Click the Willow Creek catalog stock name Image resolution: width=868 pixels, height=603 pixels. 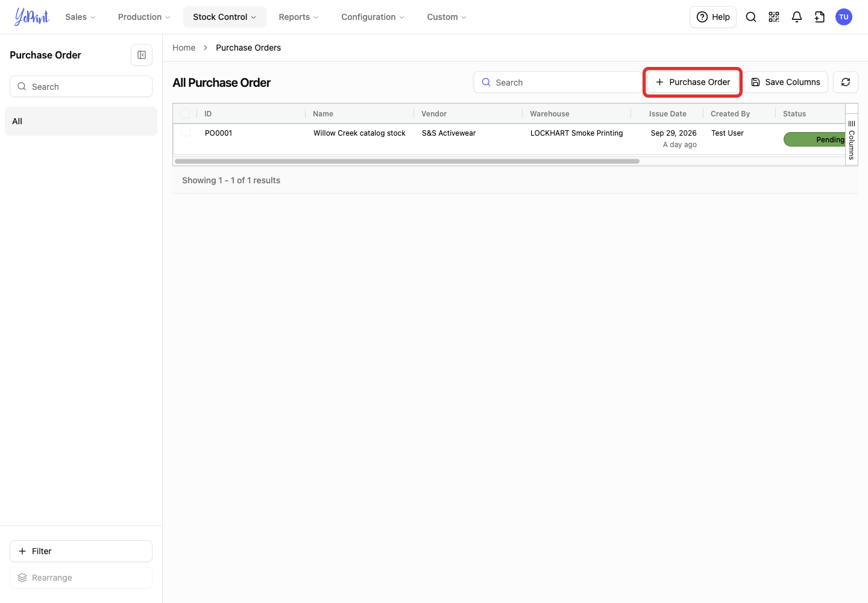pyautogui.click(x=359, y=133)
